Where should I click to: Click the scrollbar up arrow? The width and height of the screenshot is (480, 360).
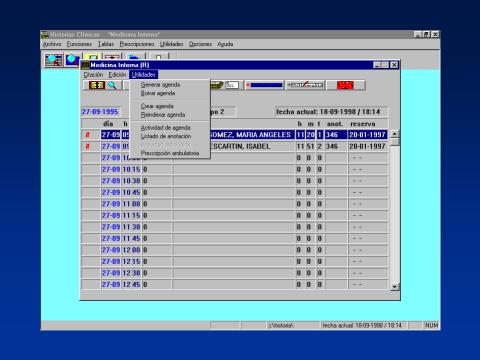point(395,134)
